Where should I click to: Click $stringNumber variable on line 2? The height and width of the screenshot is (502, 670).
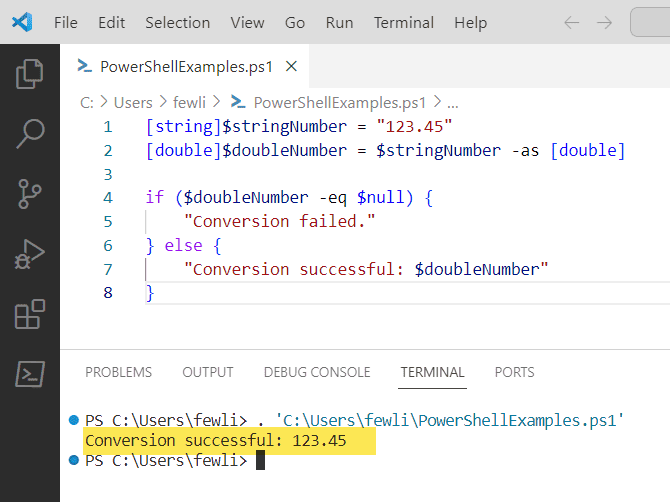tap(438, 150)
